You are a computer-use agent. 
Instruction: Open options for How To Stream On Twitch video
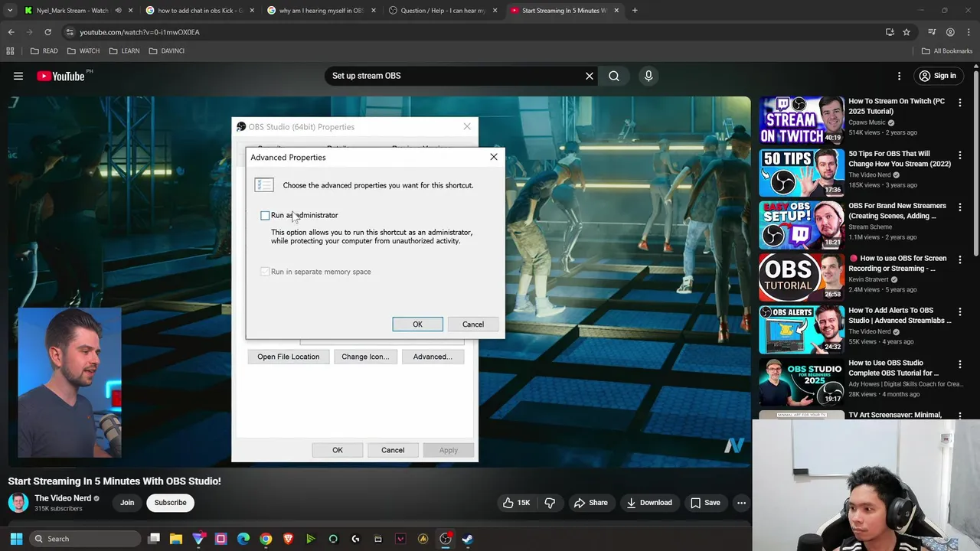pyautogui.click(x=960, y=102)
